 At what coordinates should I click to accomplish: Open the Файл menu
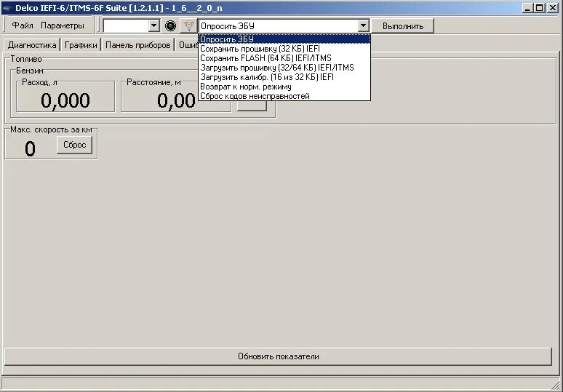23,25
